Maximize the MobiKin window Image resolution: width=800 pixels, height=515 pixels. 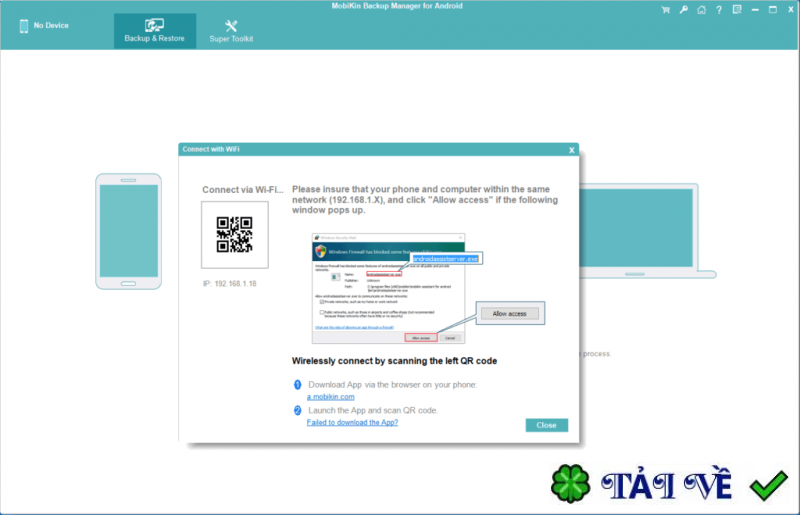[x=773, y=10]
